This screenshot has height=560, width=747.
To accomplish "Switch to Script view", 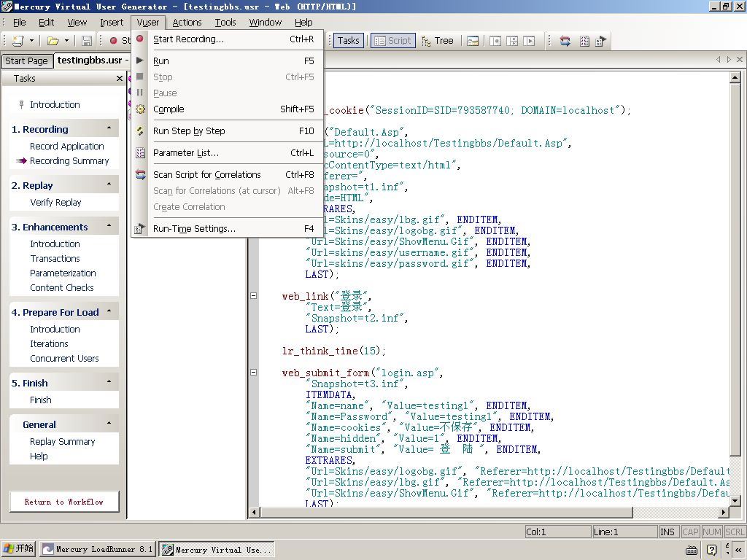I will (x=393, y=41).
